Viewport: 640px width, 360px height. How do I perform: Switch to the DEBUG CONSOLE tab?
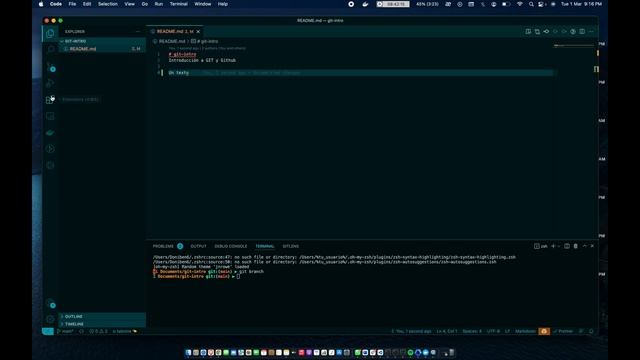click(x=231, y=246)
